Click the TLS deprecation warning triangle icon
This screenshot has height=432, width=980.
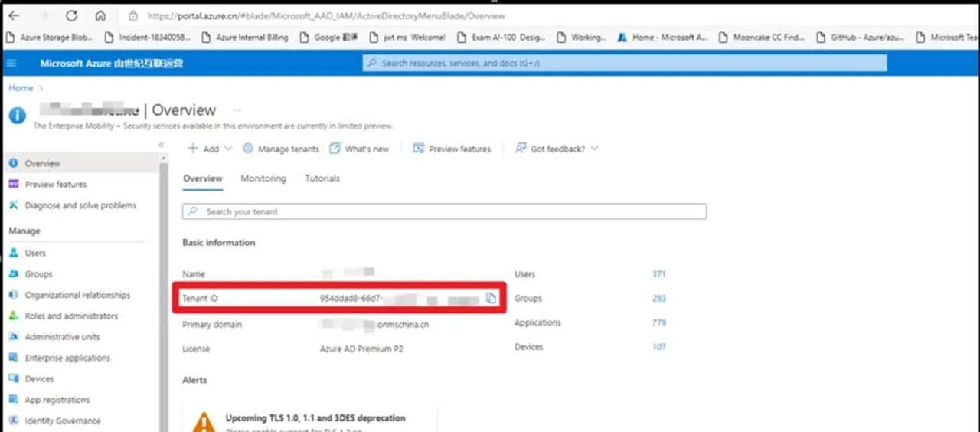(204, 422)
